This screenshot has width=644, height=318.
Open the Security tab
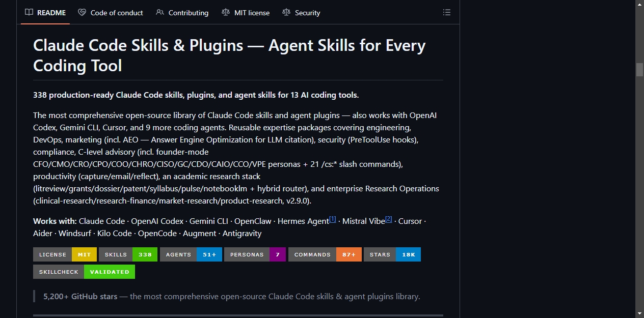point(301,13)
